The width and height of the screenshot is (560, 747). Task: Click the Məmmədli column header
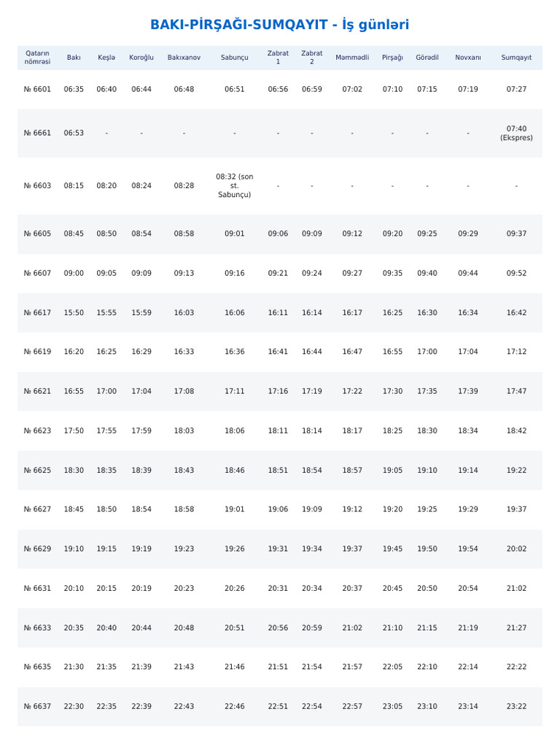(352, 58)
